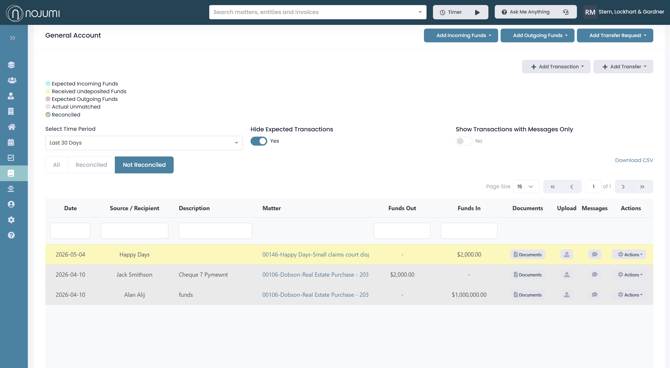Upload file for Happy Days transaction
Screen dimensions: 670x368
click(567, 254)
